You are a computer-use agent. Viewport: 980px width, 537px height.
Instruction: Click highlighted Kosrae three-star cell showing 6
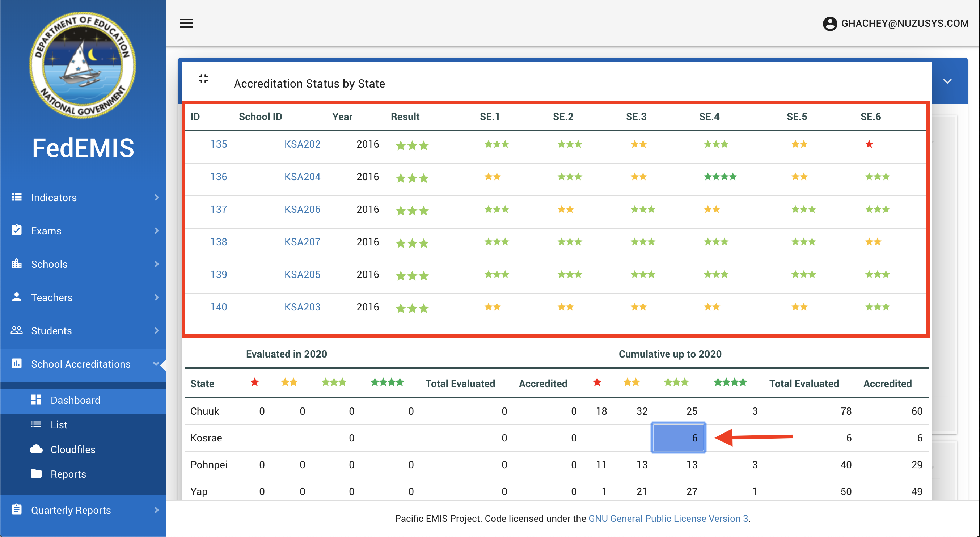click(x=678, y=438)
